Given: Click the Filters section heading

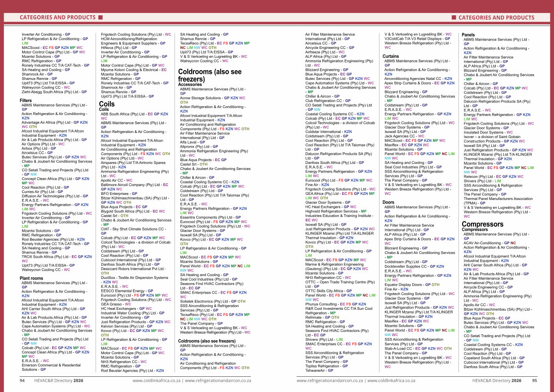Looking at the screenshot, I should pyautogui.click(x=25, y=100).
